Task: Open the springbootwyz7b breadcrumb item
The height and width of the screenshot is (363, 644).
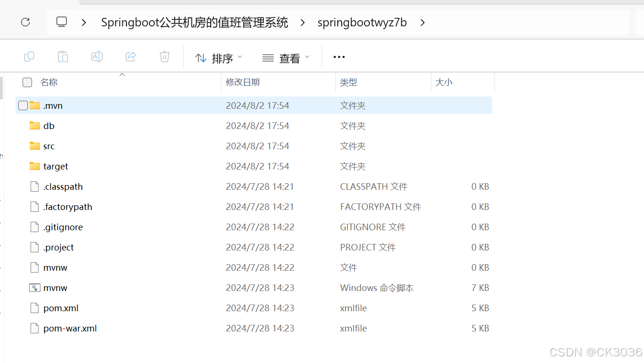Action: tap(362, 22)
